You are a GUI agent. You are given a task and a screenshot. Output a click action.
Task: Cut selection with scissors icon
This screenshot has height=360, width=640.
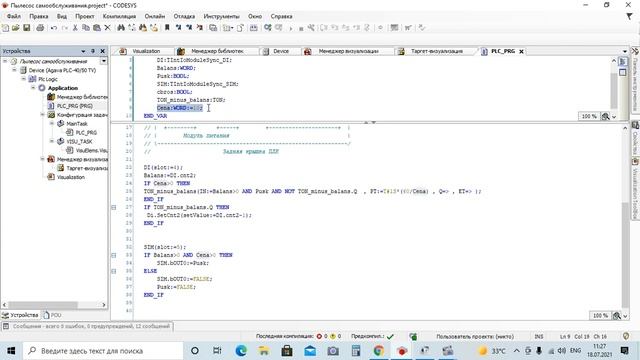point(75,28)
